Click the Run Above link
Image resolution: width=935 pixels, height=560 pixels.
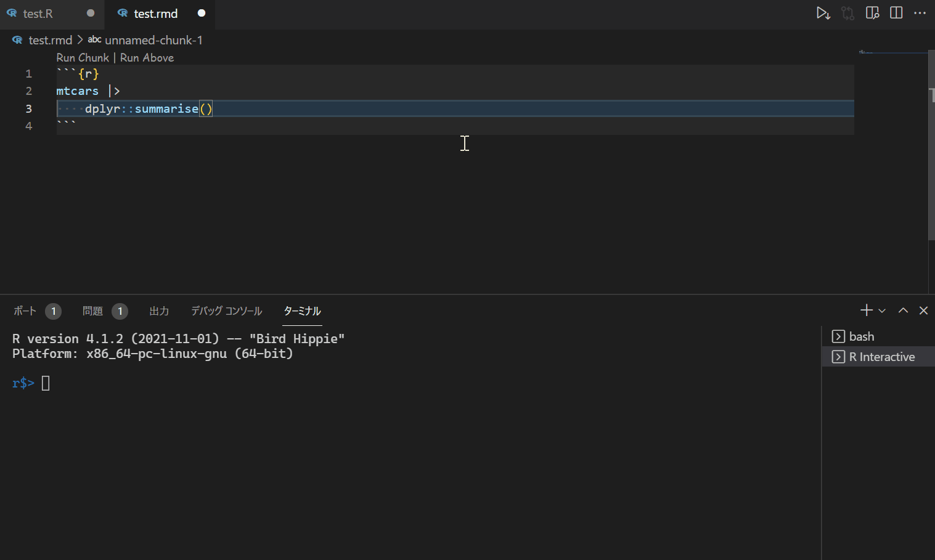[147, 57]
